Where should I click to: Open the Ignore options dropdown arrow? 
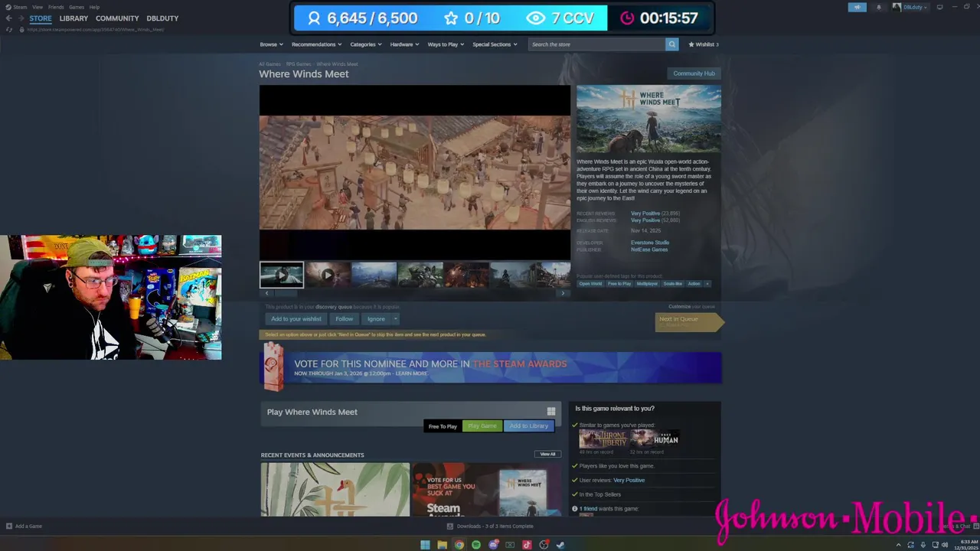(395, 319)
